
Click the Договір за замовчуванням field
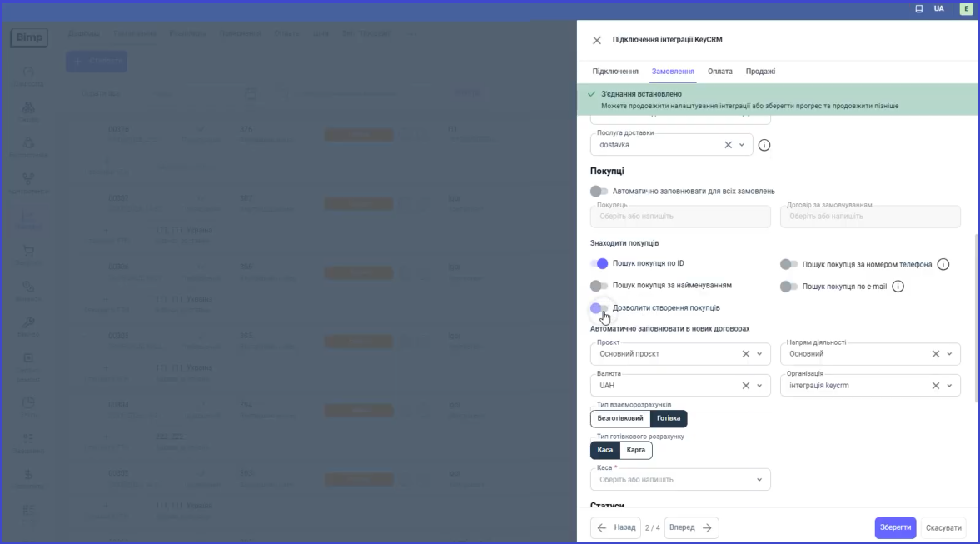870,217
